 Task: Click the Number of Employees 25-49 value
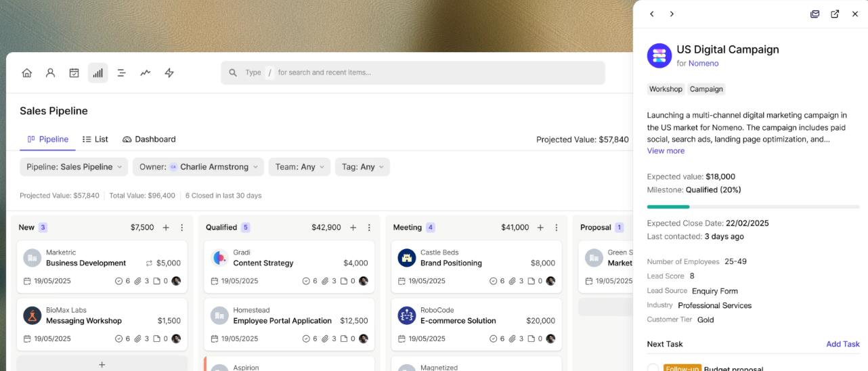pyautogui.click(x=736, y=262)
